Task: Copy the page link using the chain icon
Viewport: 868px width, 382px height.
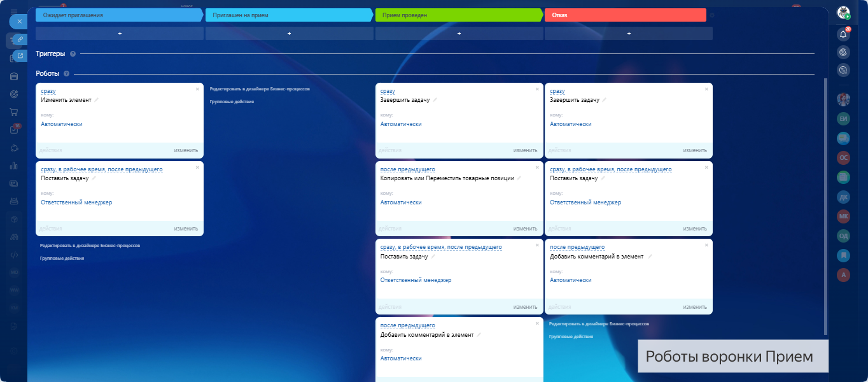Action: (20, 39)
